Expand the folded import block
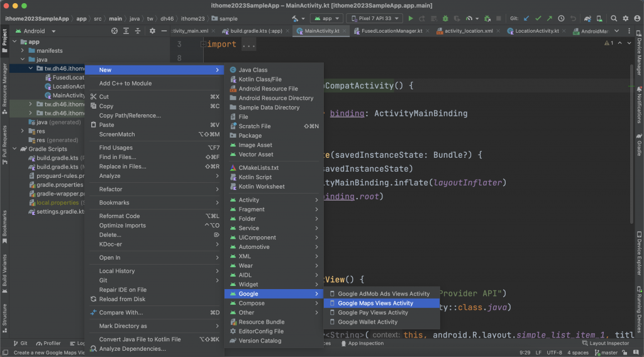The width and height of the screenshot is (644, 357). (x=203, y=44)
